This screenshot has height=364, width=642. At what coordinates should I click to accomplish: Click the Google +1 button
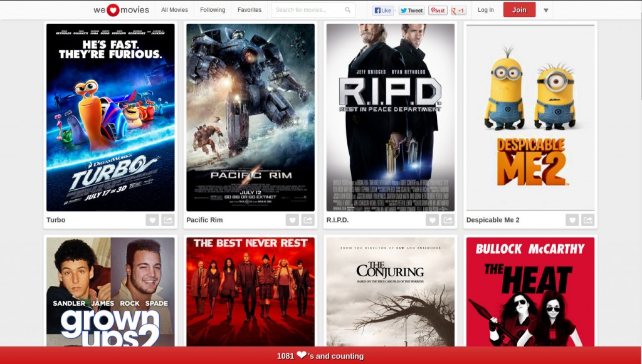[458, 10]
